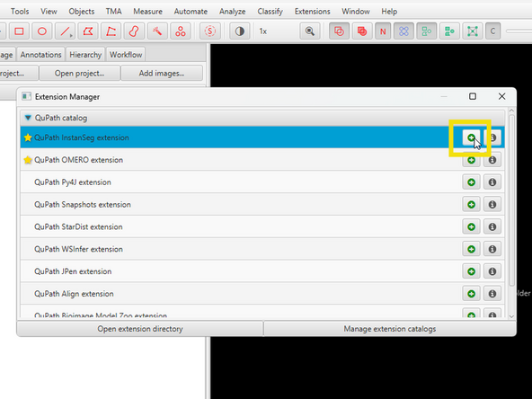This screenshot has height=399, width=532.
Task: Switch to the Workflow tab
Action: click(126, 55)
